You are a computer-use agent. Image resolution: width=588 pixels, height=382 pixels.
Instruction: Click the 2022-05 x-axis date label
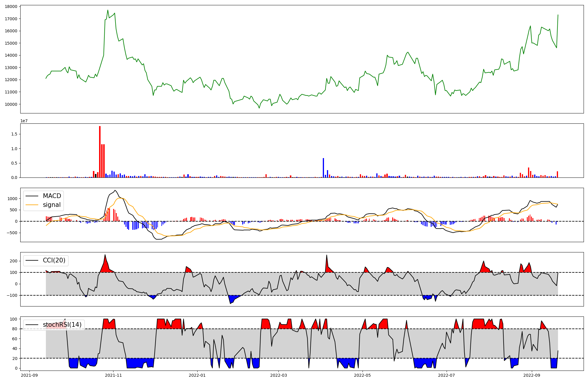[x=362, y=375]
